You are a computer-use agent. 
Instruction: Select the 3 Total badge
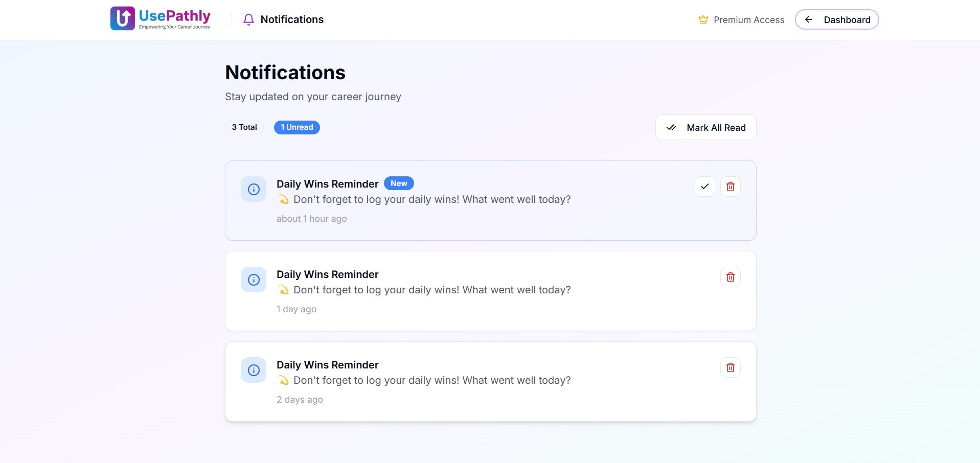[244, 127]
